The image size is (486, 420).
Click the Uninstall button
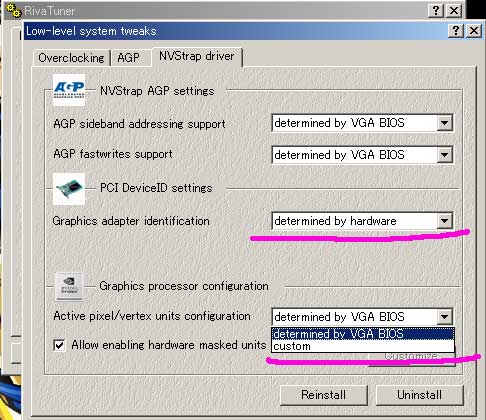click(420, 395)
